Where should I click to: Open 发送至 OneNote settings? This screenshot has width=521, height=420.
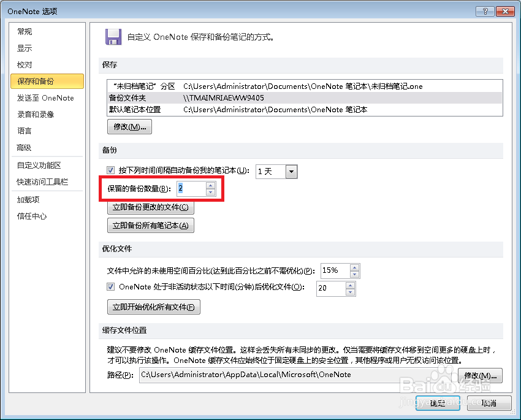point(47,98)
